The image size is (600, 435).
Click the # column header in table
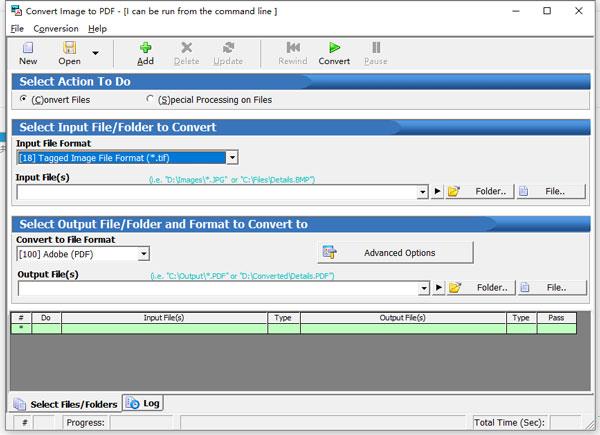pyautogui.click(x=21, y=318)
